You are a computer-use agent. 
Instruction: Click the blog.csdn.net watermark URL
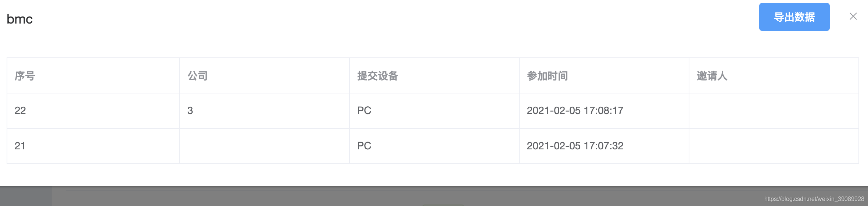pyautogui.click(x=814, y=199)
